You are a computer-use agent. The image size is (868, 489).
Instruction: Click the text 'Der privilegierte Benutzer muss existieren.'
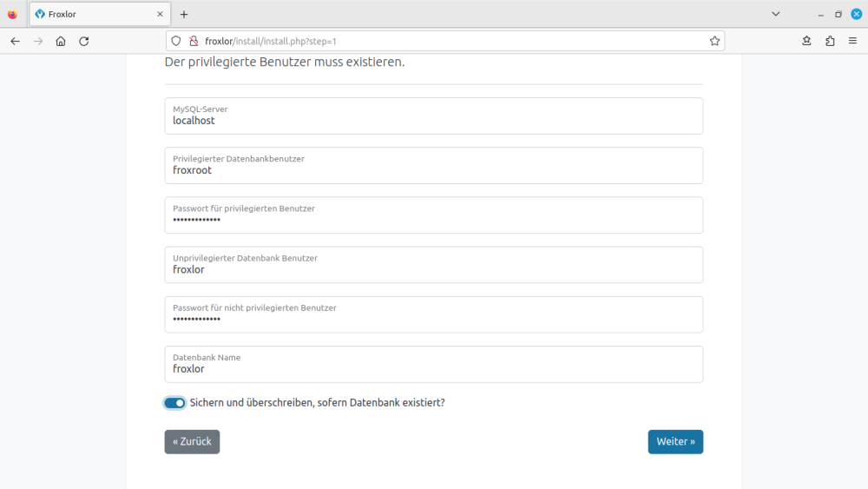tap(285, 62)
